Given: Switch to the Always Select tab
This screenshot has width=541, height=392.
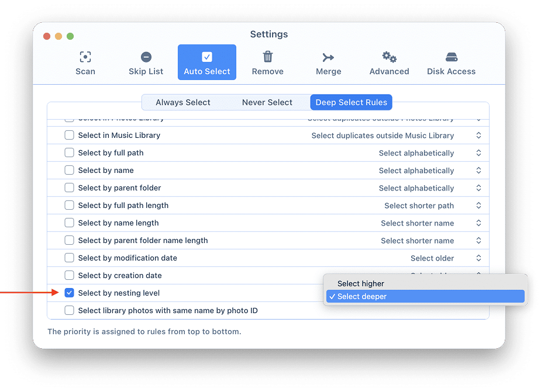Looking at the screenshot, I should pyautogui.click(x=182, y=102).
